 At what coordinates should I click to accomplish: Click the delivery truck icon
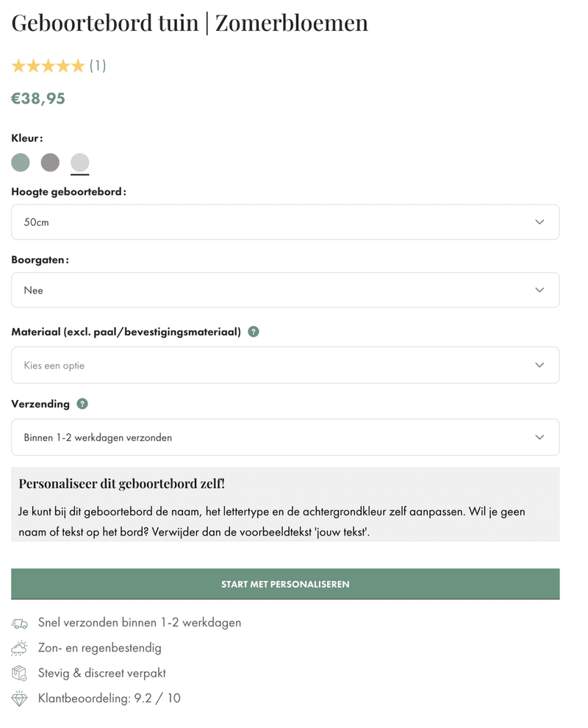pos(20,624)
